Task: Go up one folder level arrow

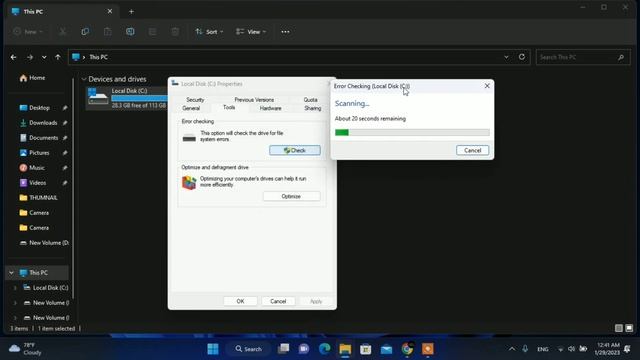Action: click(58, 57)
